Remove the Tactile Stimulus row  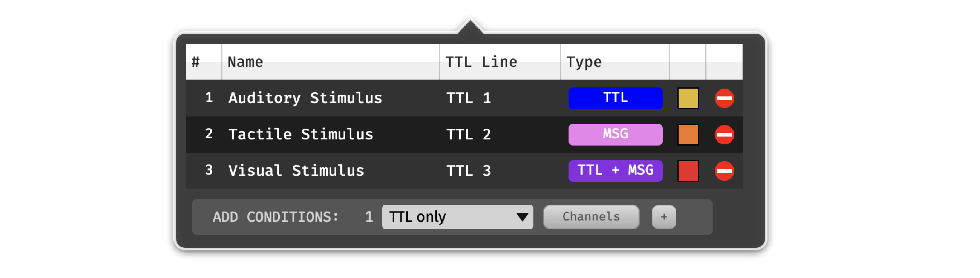[x=724, y=134]
